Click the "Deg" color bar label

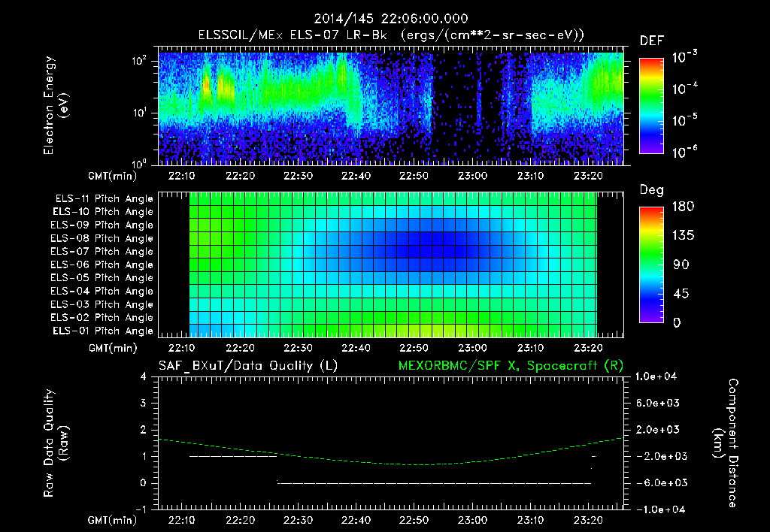click(x=652, y=190)
